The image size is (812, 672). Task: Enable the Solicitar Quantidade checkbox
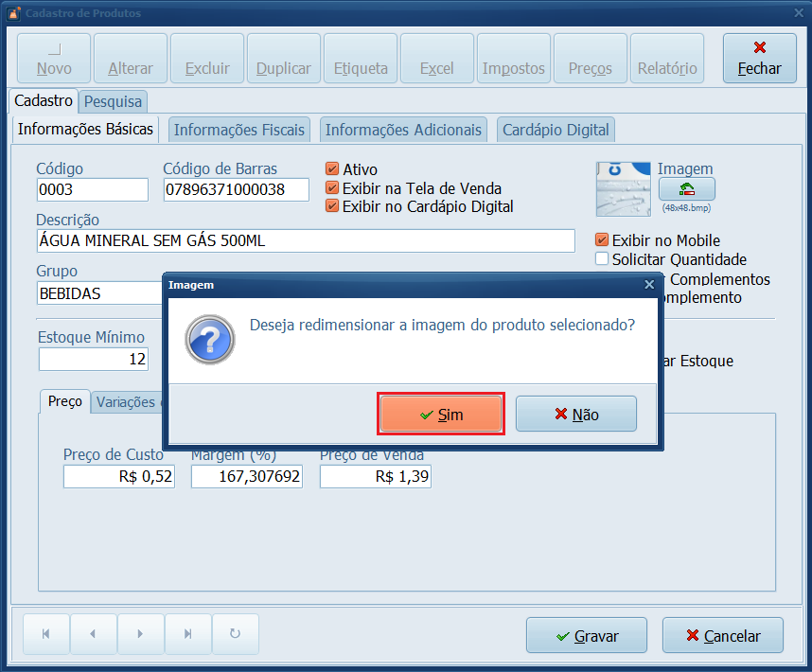(602, 259)
